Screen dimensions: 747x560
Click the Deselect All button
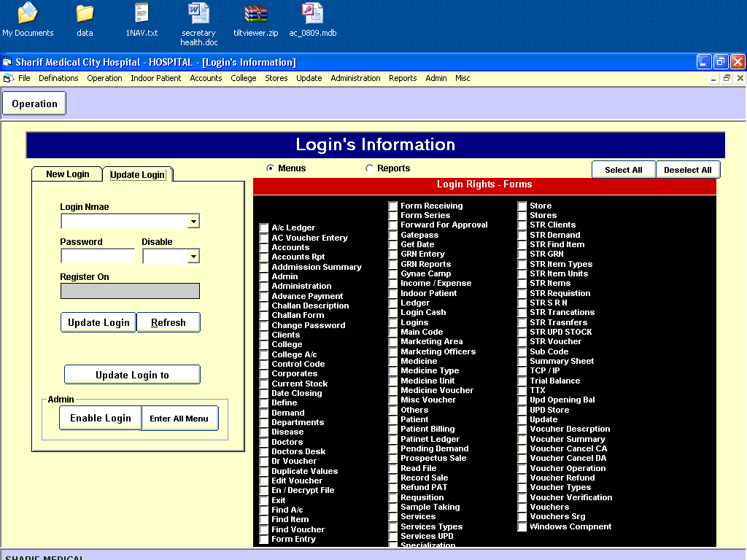coord(687,170)
